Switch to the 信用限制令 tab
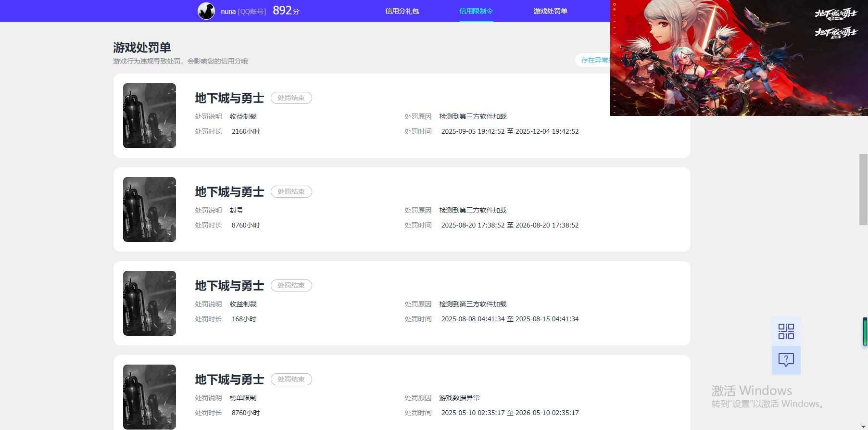This screenshot has height=430, width=868. 476,11
